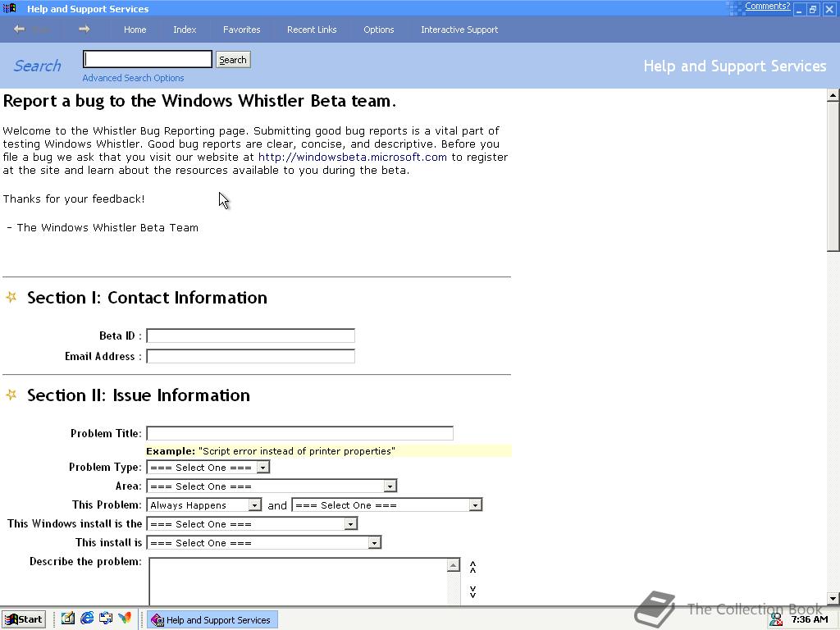This screenshot has height=630, width=840.
Task: Open Favorites in the navigation bar
Action: 242,30
